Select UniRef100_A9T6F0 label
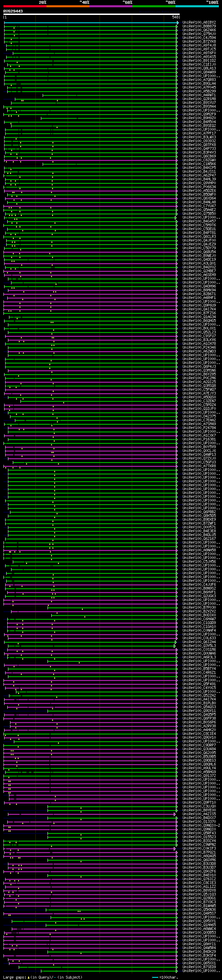 199,53
